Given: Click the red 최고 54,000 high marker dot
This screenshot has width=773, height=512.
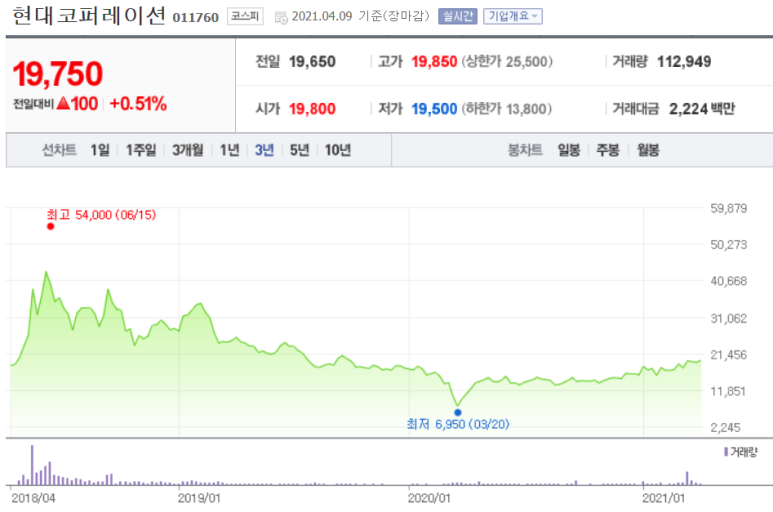Looking at the screenshot, I should tap(50, 227).
